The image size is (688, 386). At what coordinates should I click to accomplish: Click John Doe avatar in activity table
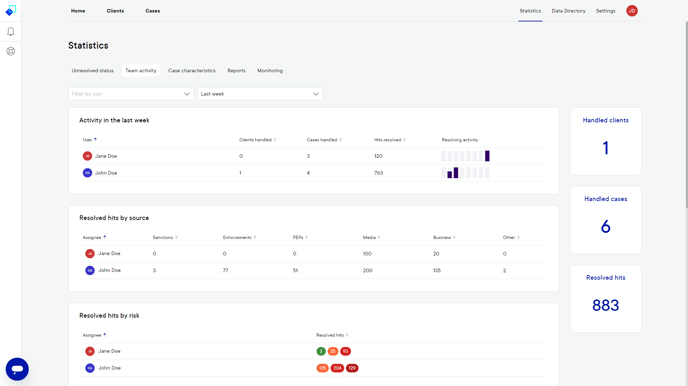click(87, 173)
